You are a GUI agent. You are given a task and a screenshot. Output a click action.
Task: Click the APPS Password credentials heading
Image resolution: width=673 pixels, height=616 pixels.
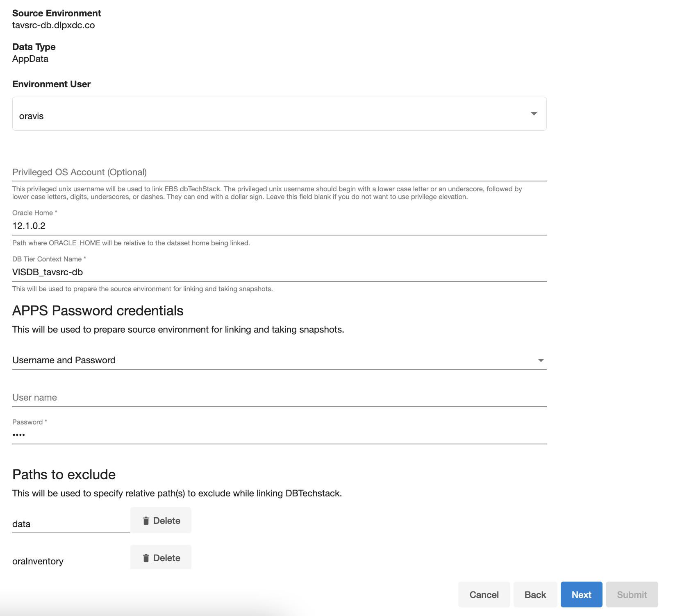click(x=98, y=310)
